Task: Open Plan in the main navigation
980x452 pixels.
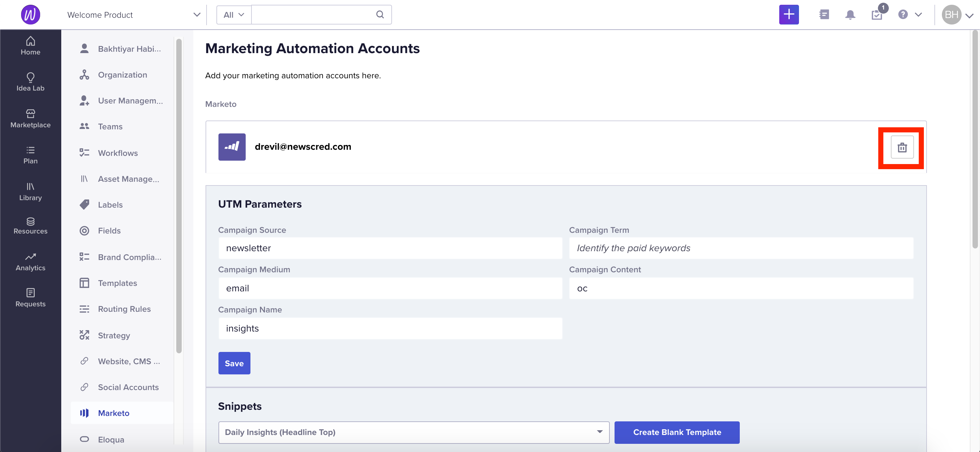Action: click(30, 155)
